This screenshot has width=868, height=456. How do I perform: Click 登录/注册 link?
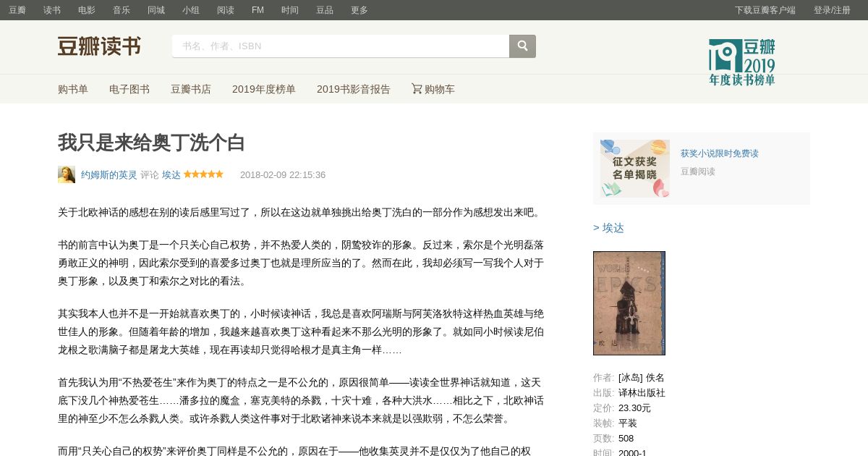pyautogui.click(x=832, y=10)
